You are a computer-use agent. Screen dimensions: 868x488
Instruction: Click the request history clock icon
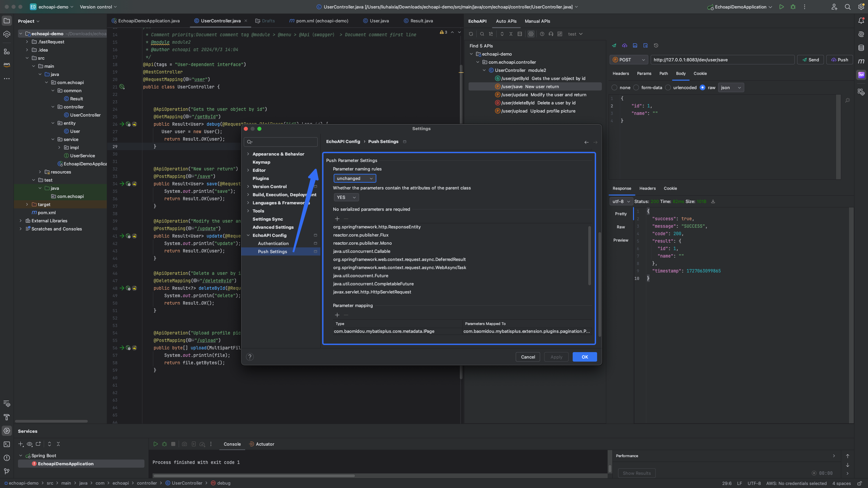pyautogui.click(x=656, y=45)
